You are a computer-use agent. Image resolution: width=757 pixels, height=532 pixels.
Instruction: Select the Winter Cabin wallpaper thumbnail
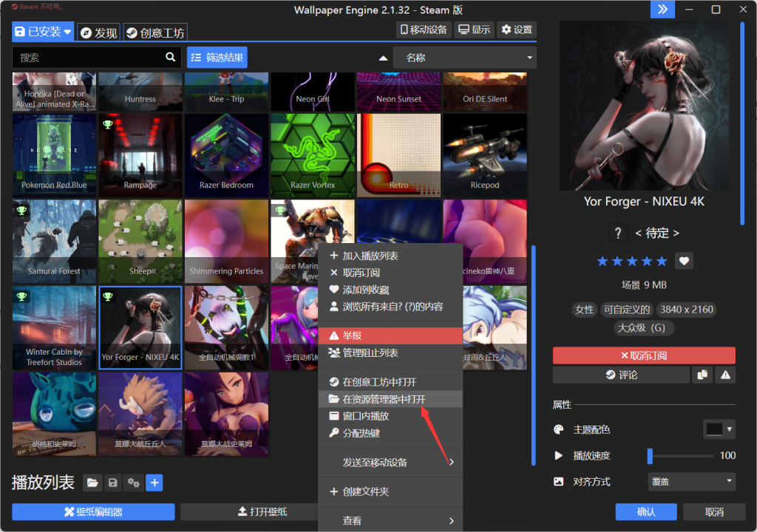(54, 328)
